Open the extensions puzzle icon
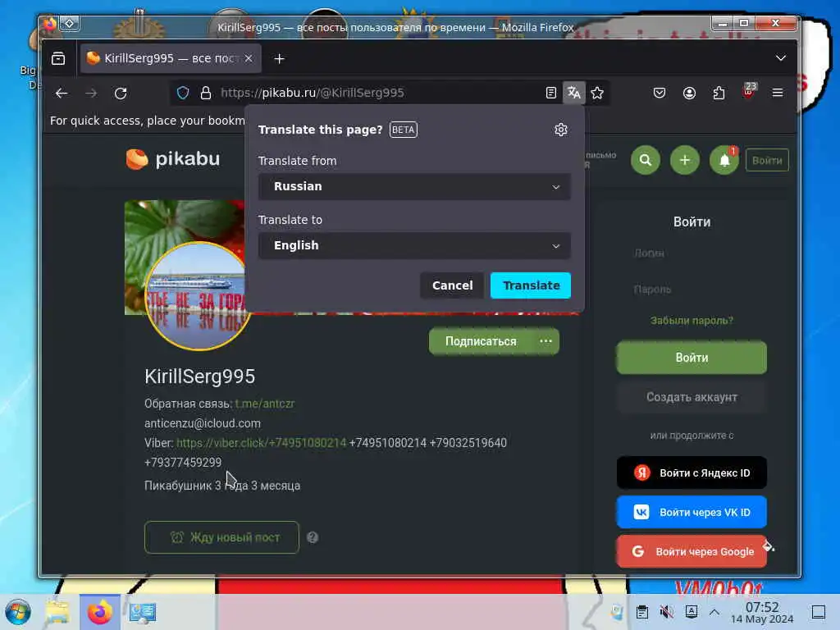Screen dimensions: 840x630 coord(719,94)
